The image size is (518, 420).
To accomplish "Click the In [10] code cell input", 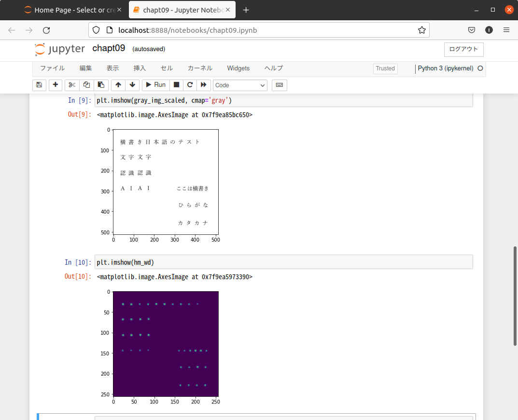I will click(x=283, y=262).
